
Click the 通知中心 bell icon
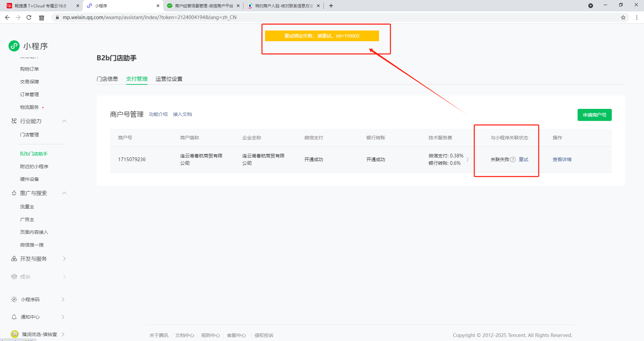(14, 317)
